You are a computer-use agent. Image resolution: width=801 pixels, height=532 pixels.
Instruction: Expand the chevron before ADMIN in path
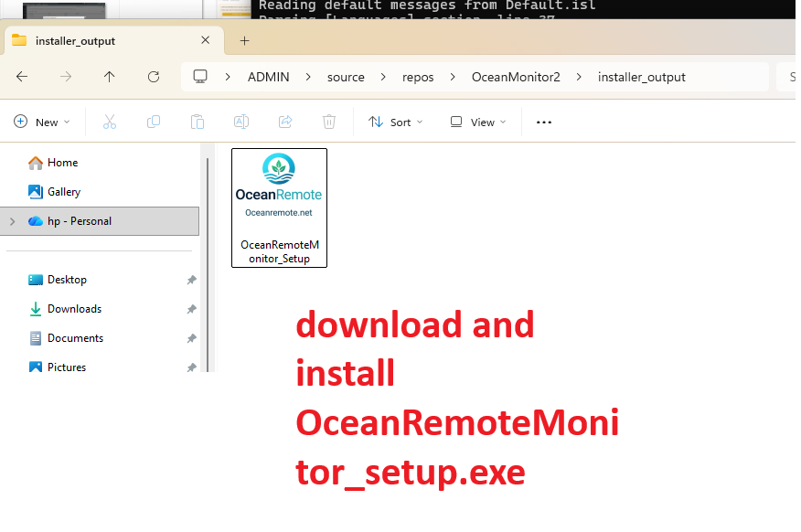[x=228, y=77]
